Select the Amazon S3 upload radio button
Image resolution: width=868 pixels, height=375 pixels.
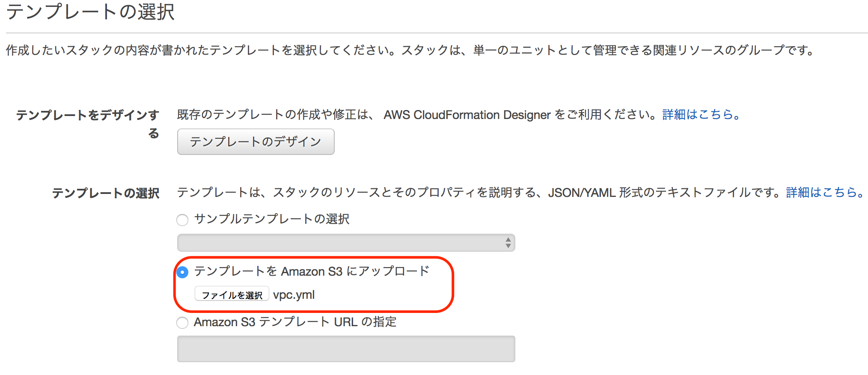[182, 272]
